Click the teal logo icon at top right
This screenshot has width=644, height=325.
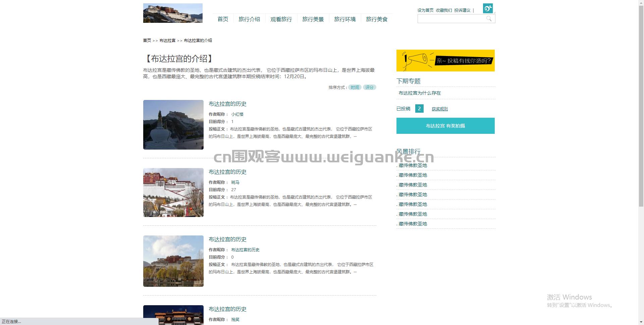[488, 8]
